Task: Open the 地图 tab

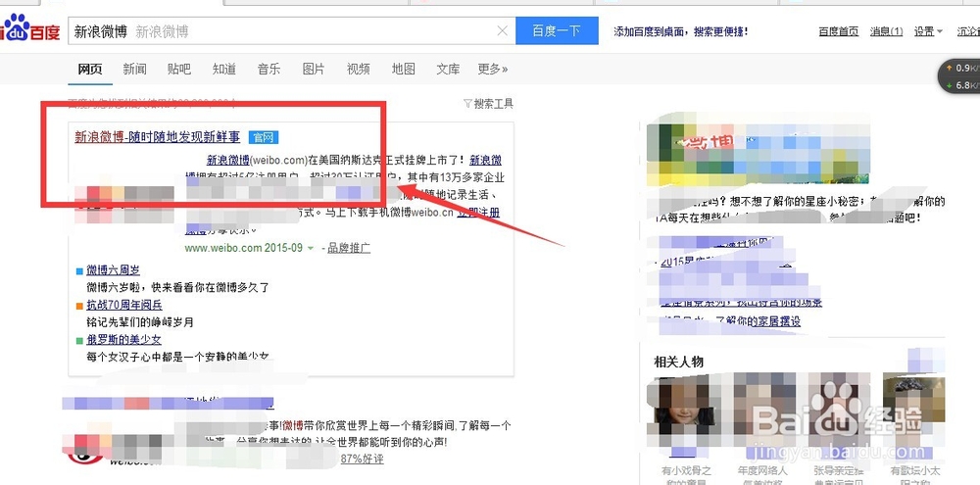Action: [x=403, y=69]
